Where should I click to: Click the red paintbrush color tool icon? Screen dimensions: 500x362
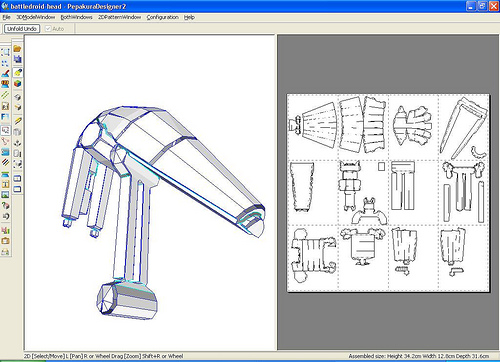coord(5,73)
